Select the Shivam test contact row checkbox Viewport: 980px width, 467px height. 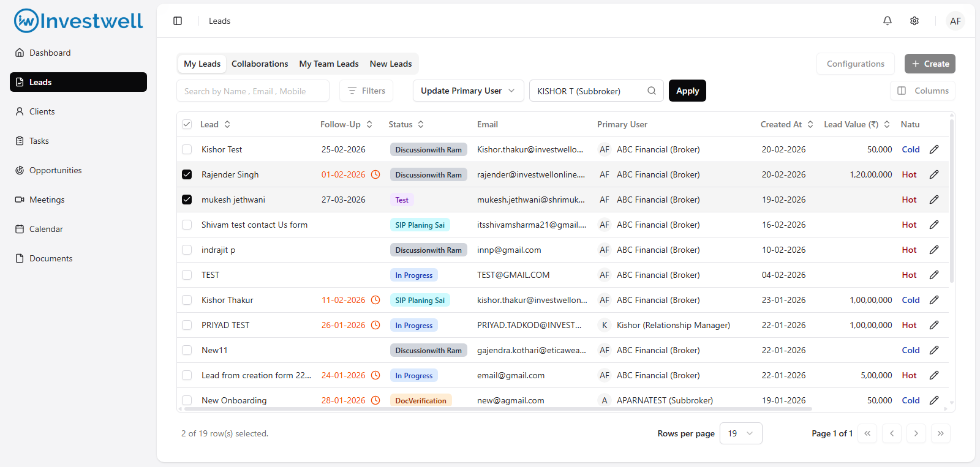coord(187,225)
